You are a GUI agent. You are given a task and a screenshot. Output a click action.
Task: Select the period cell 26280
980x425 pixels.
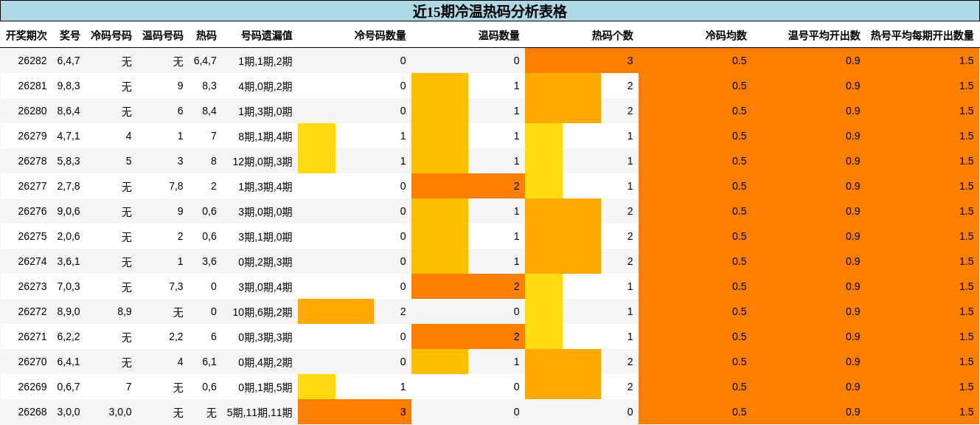click(32, 111)
